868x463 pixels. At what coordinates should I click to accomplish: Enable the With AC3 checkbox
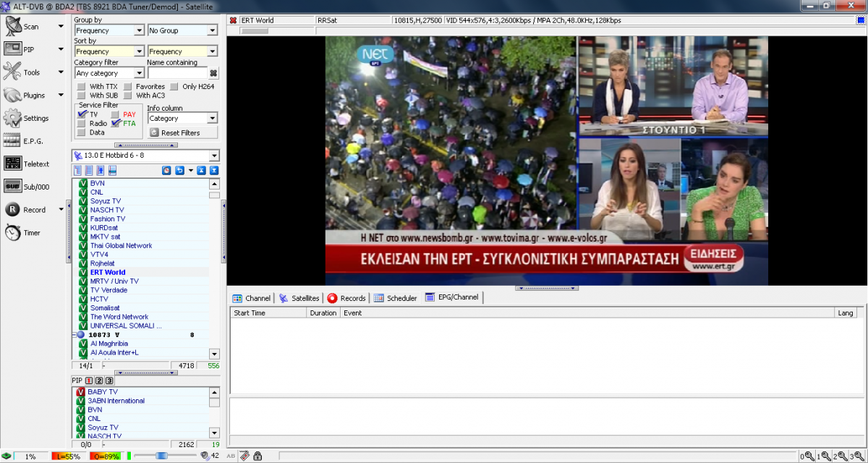[127, 95]
